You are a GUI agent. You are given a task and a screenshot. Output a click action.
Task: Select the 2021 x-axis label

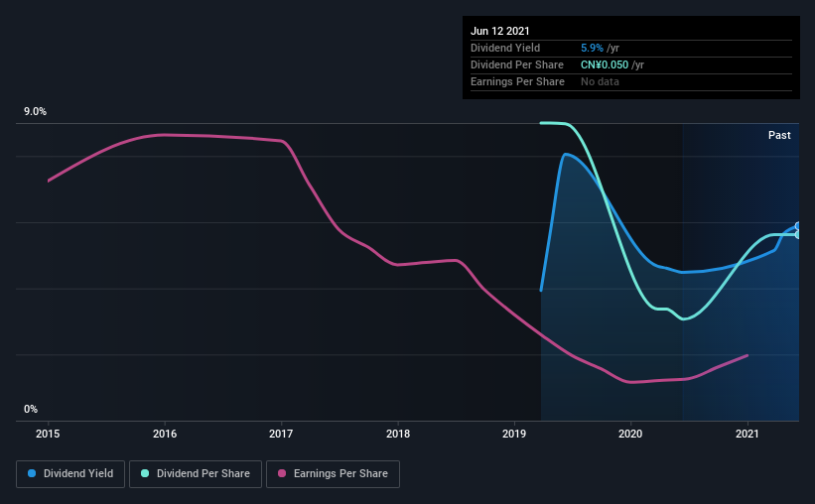[747, 434]
